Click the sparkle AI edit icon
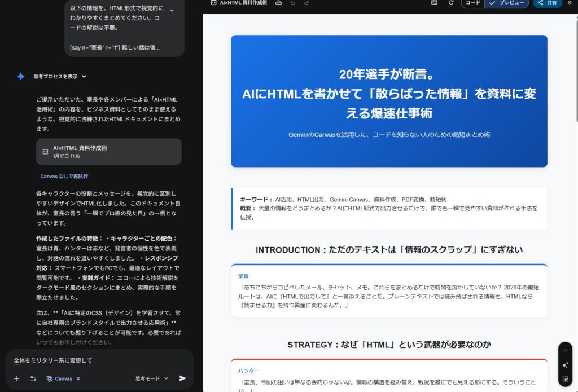 [x=565, y=364]
